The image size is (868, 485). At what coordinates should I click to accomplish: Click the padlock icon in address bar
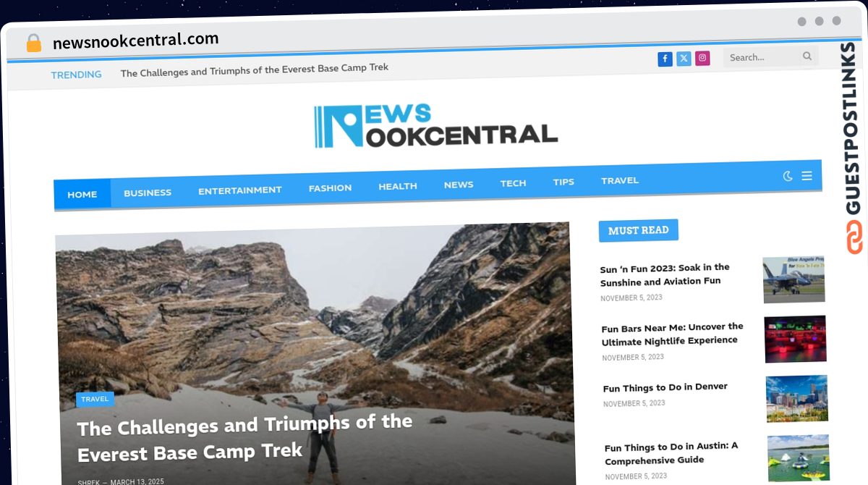coord(34,43)
